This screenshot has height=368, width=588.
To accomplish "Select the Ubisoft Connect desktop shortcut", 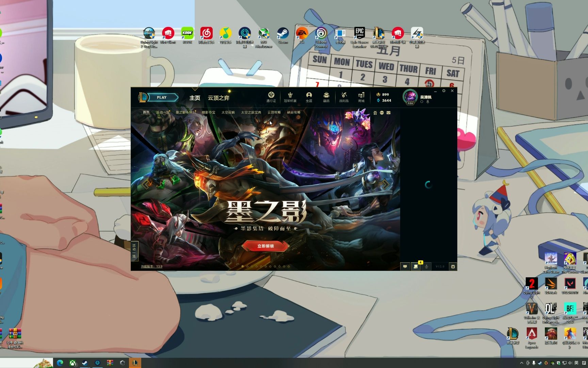I will point(321,37).
